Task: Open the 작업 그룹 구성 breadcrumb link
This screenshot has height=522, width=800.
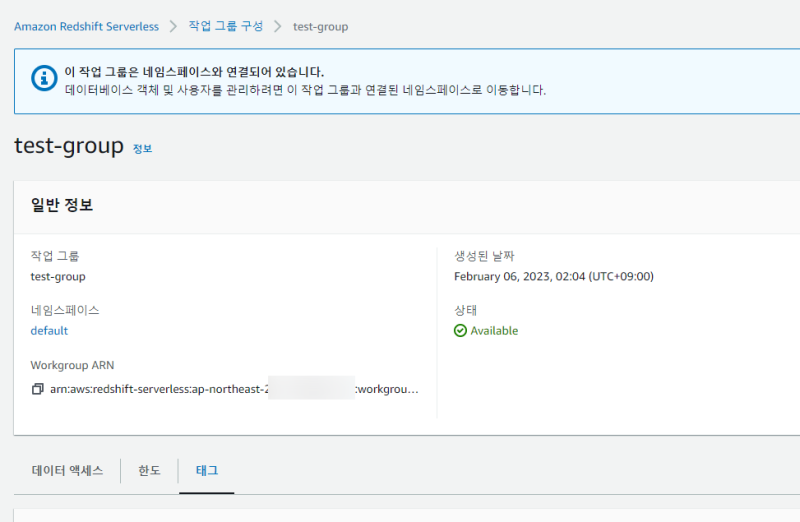Action: click(x=226, y=27)
